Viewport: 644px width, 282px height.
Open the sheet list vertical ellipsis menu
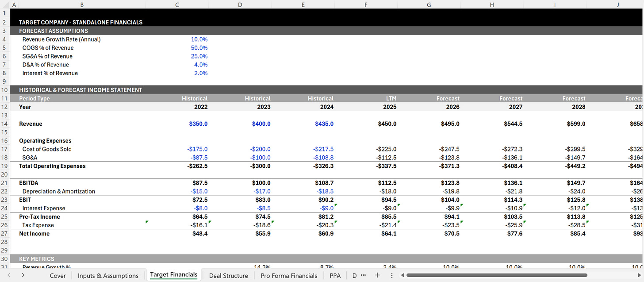pyautogui.click(x=391, y=275)
